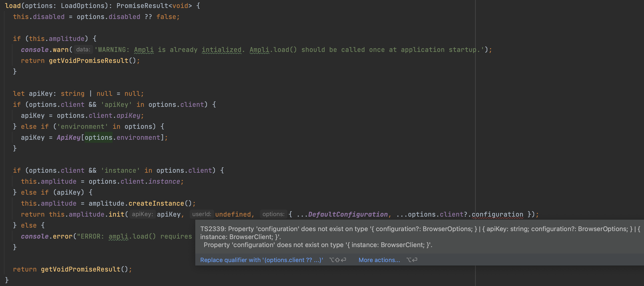Screen dimensions: 644x286
Task: Click the misspelled word 'intialized' in warning string
Action: pos(221,50)
